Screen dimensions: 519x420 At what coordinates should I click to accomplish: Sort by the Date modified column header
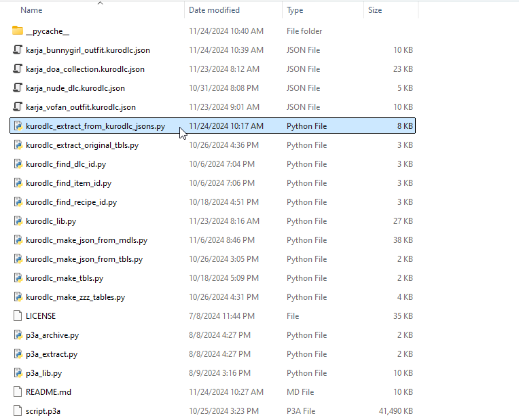[x=214, y=10]
